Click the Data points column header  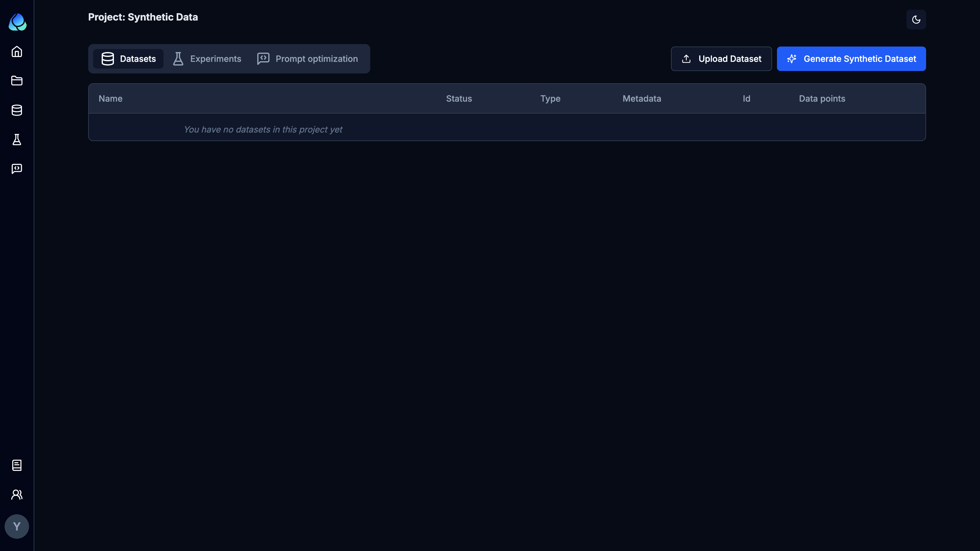coord(822,99)
